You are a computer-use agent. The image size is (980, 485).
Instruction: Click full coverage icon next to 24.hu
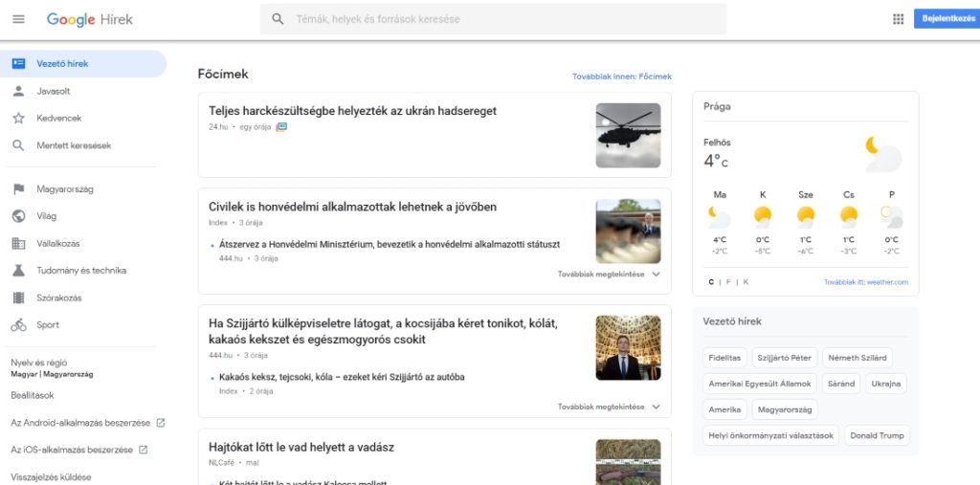pos(281,127)
